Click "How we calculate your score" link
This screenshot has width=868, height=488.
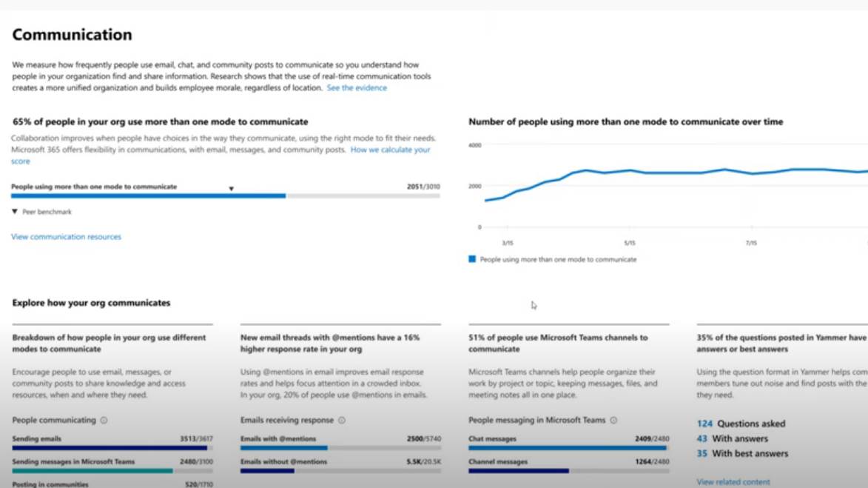pos(390,150)
